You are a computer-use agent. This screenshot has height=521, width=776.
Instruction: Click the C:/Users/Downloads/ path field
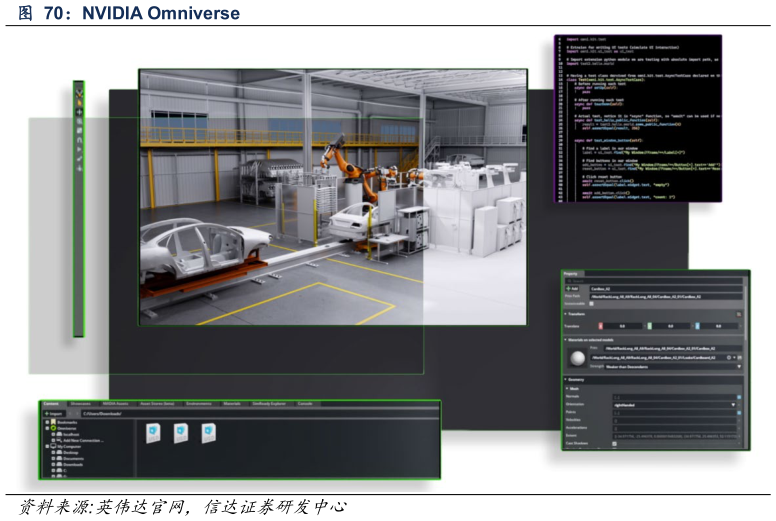260,414
